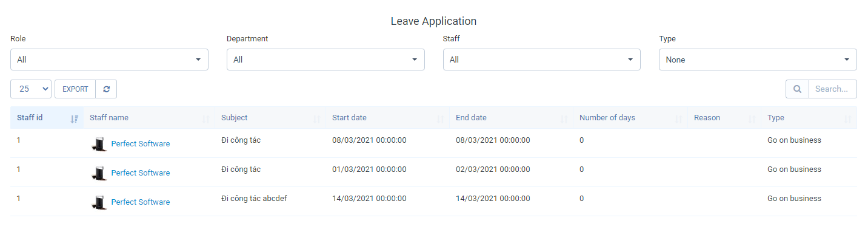Sort by Reason column icon
This screenshot has width=868, height=229.
[x=752, y=119]
